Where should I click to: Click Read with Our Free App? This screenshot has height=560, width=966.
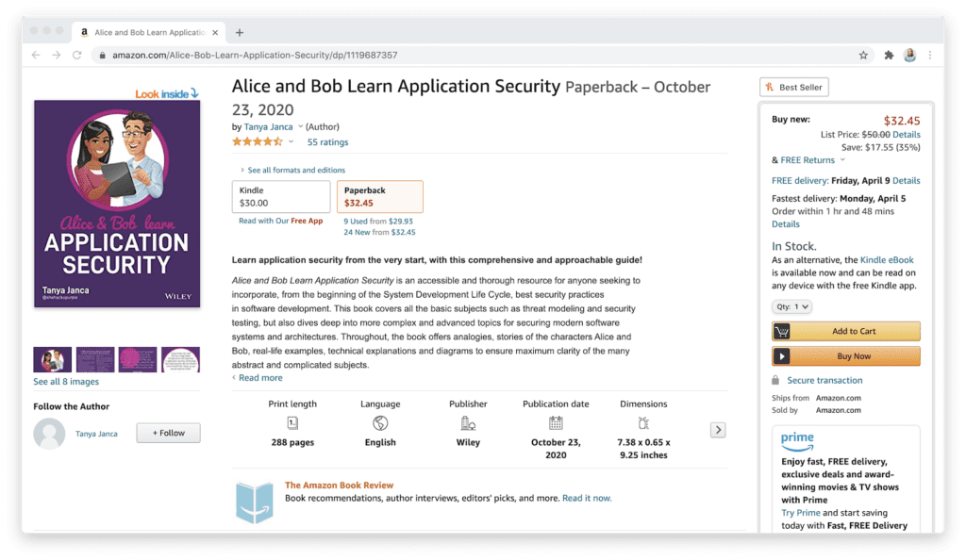(281, 221)
